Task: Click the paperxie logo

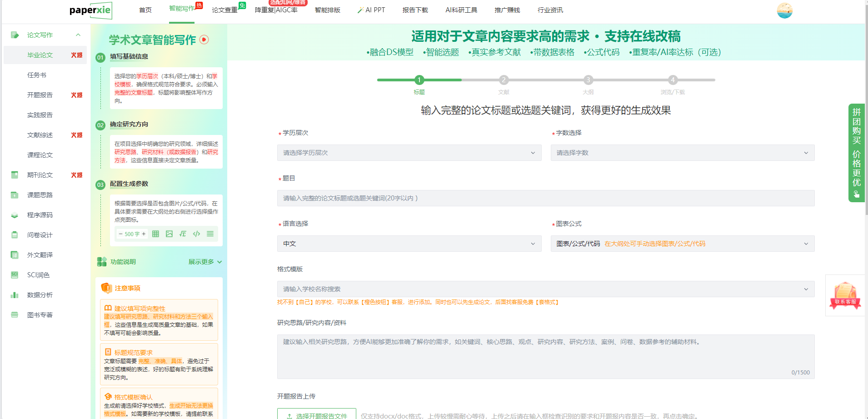Action: point(90,10)
